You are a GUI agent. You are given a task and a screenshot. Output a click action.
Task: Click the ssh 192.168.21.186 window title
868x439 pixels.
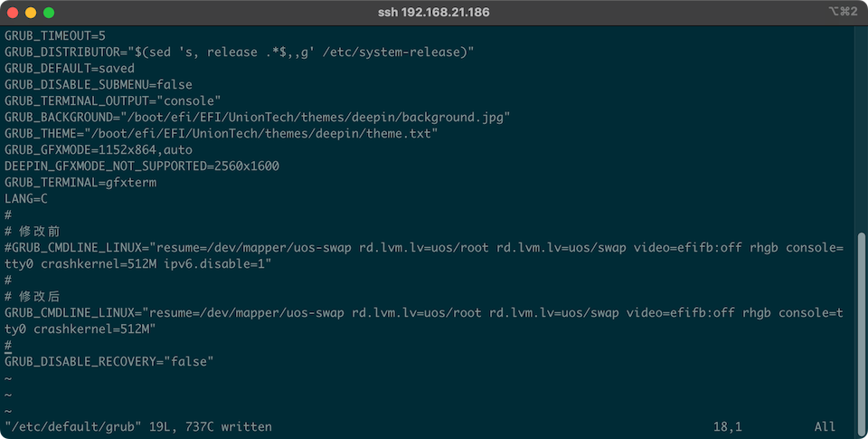[433, 13]
